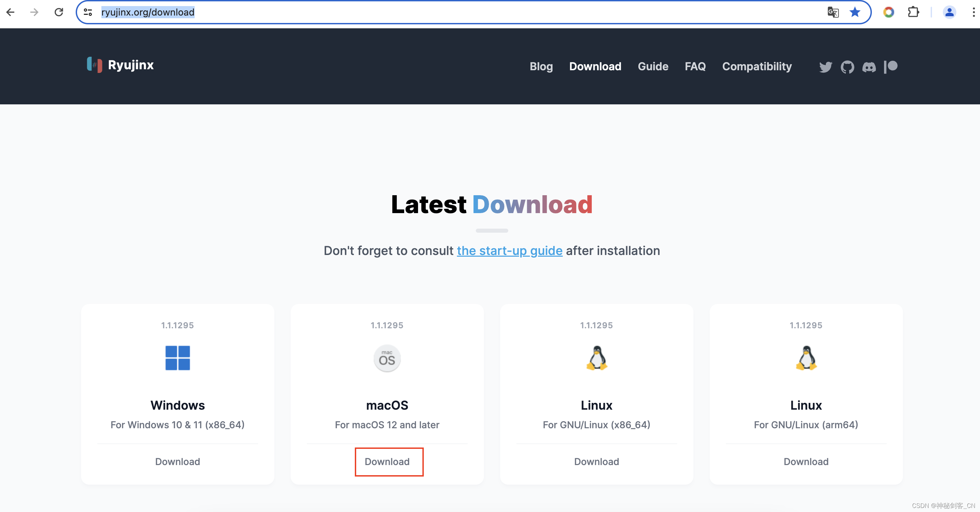This screenshot has width=980, height=512.
Task: Click the translate page icon
Action: point(833,12)
